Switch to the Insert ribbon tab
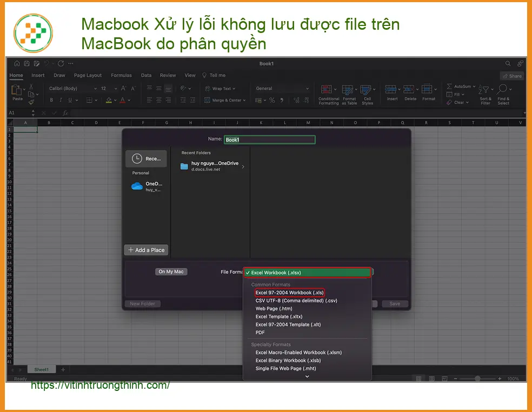532x412 pixels. (38, 75)
